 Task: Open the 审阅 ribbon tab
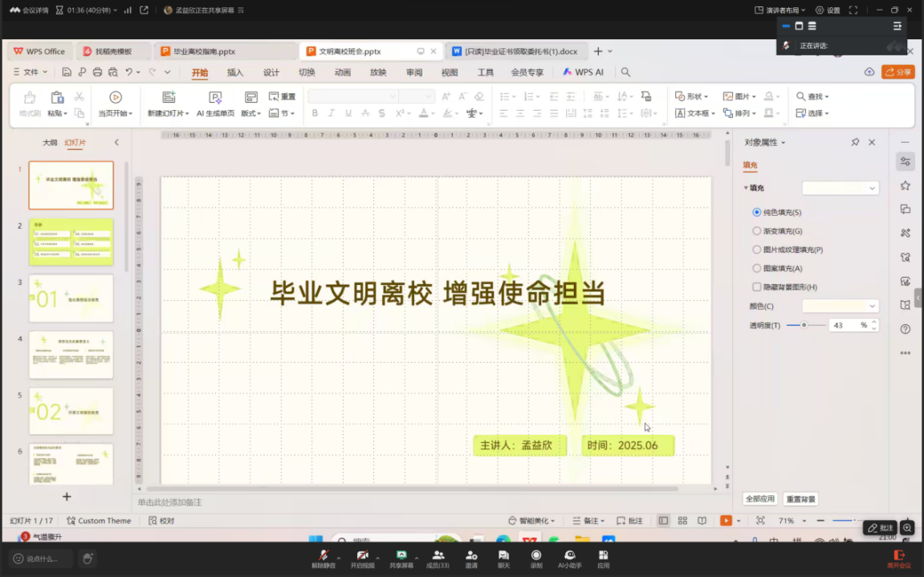[x=414, y=72]
